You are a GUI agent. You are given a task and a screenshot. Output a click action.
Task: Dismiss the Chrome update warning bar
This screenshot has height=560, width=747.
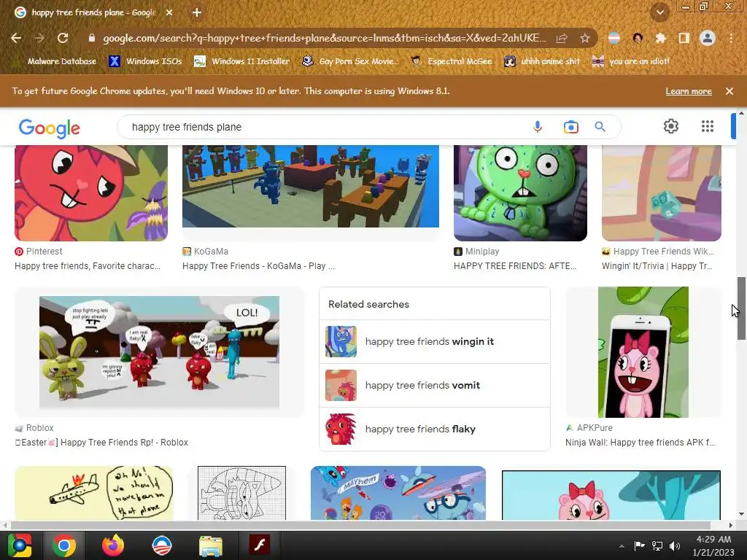pyautogui.click(x=729, y=91)
